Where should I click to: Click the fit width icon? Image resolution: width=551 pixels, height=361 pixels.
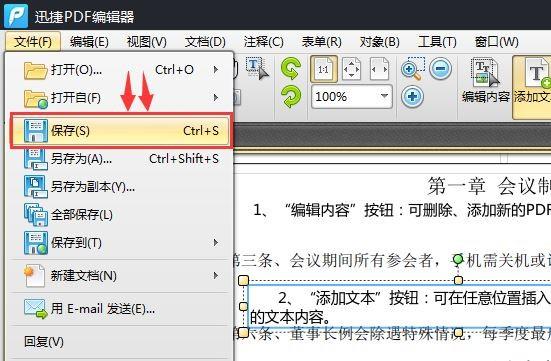pos(380,69)
